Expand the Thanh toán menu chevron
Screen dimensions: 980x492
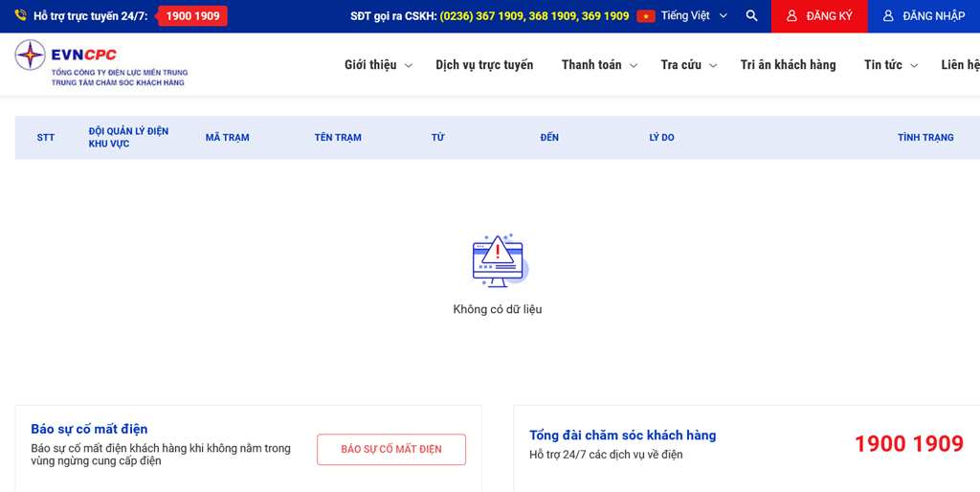point(634,65)
